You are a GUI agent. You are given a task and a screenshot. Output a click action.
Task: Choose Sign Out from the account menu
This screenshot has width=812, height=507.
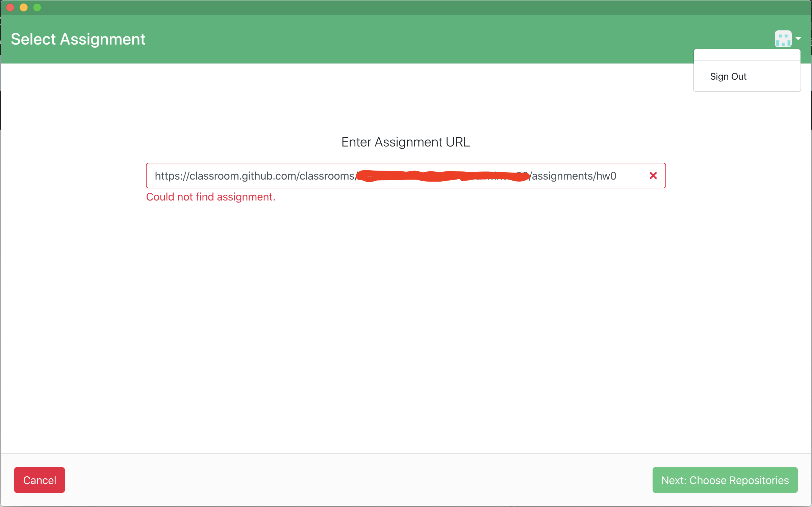click(x=728, y=76)
